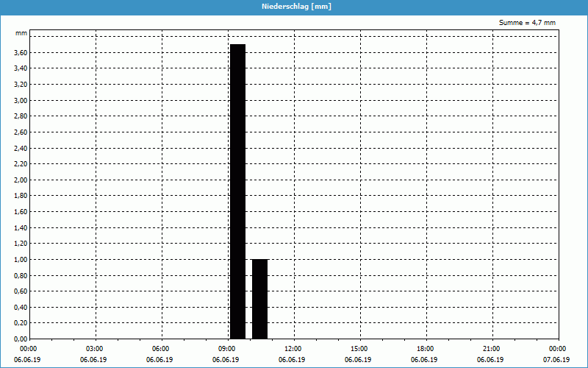Click the tall precipitation bar near 09:30
Viewport: 588px width, 368px height.
pos(237,191)
